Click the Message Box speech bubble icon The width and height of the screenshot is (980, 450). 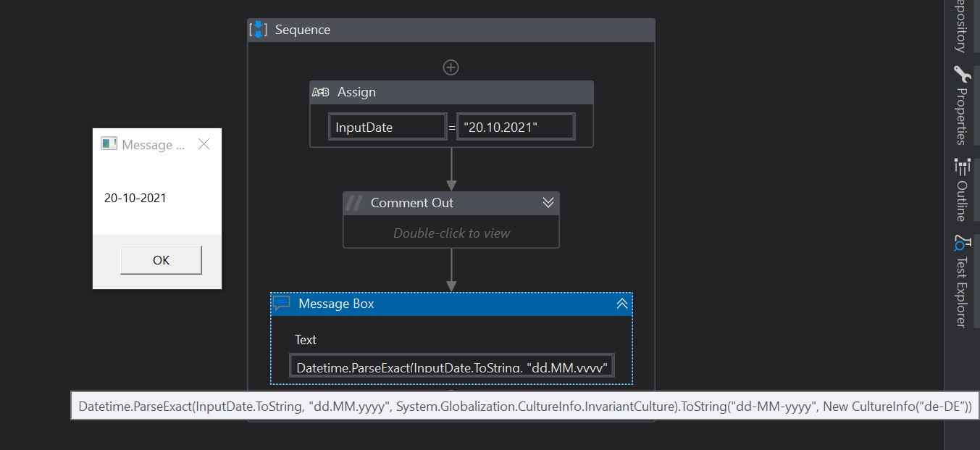coord(282,304)
